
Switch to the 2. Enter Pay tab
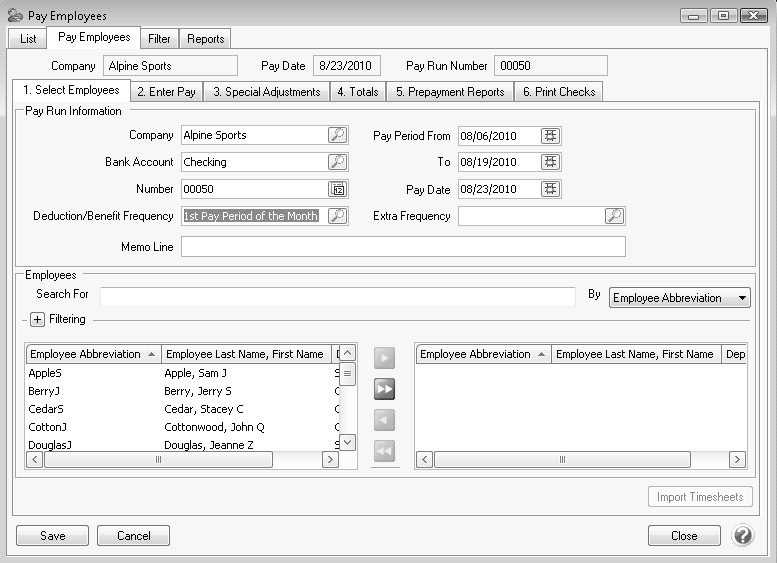click(166, 92)
